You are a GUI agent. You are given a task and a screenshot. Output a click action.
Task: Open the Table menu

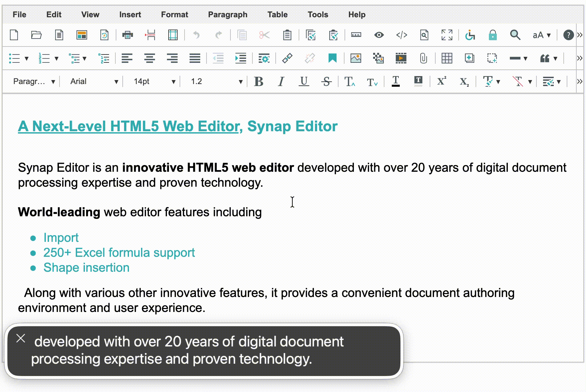(x=277, y=15)
